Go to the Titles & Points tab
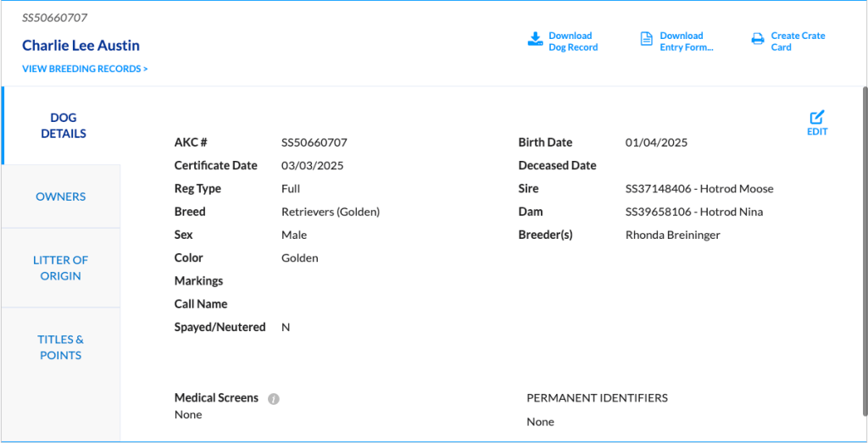This screenshot has width=868, height=443. (x=61, y=347)
